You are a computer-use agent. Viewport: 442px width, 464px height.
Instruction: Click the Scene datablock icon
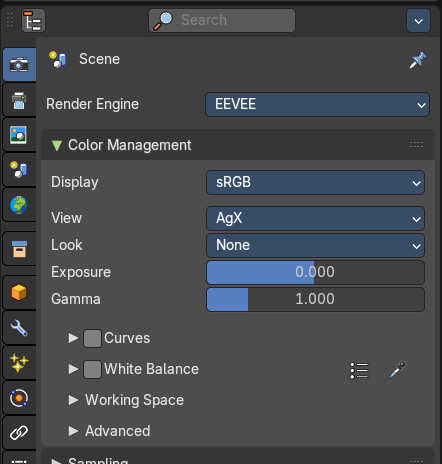58,59
